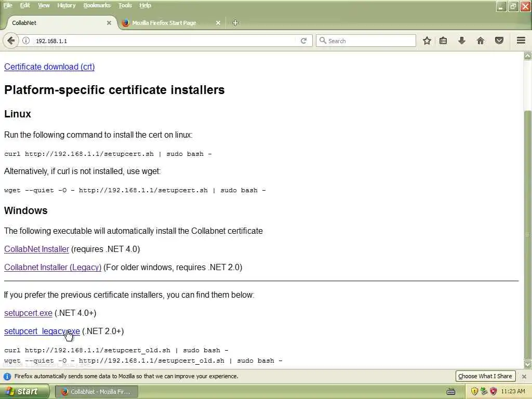Click the Linux heading

point(18,114)
